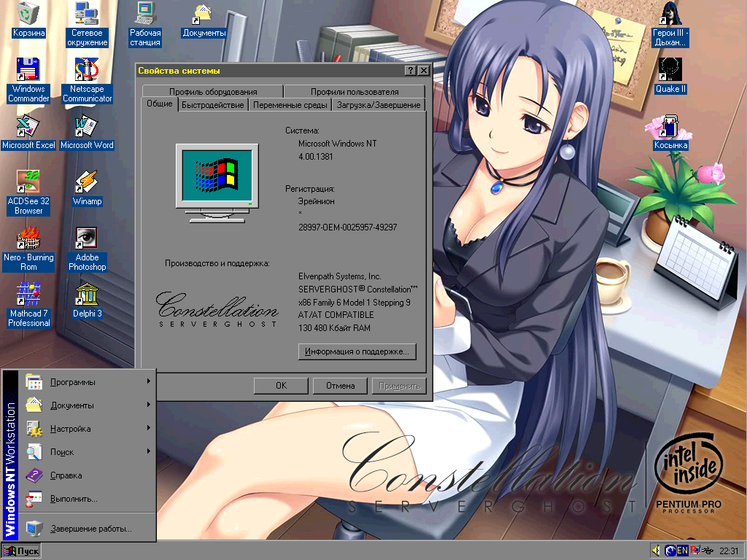Click x86 Family 6 Model 1 Stepping 9
The height and width of the screenshot is (560, 747).
click(x=354, y=303)
